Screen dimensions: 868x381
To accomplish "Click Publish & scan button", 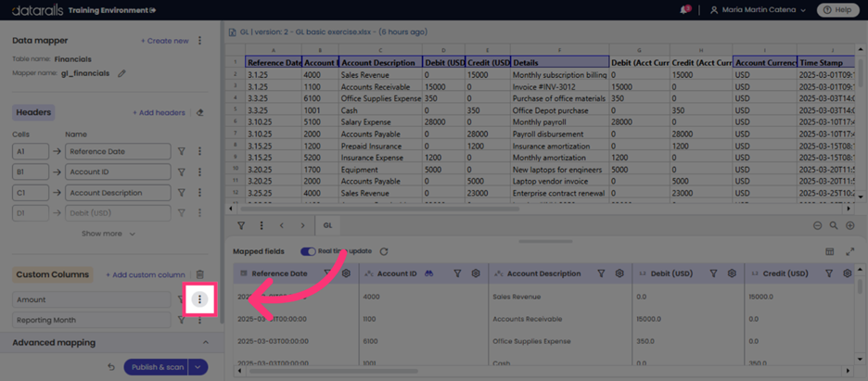I will [x=157, y=367].
